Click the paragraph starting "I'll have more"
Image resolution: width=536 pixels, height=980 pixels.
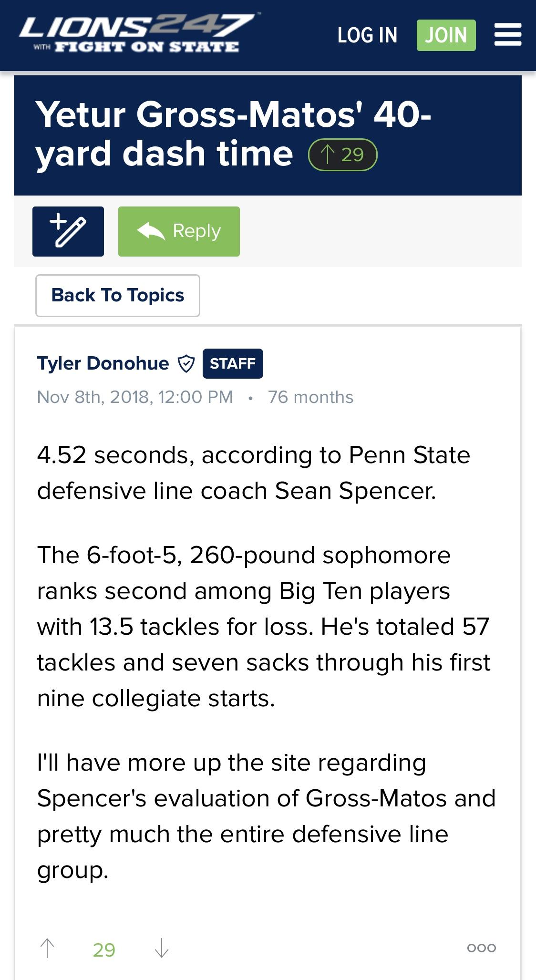tap(266, 816)
